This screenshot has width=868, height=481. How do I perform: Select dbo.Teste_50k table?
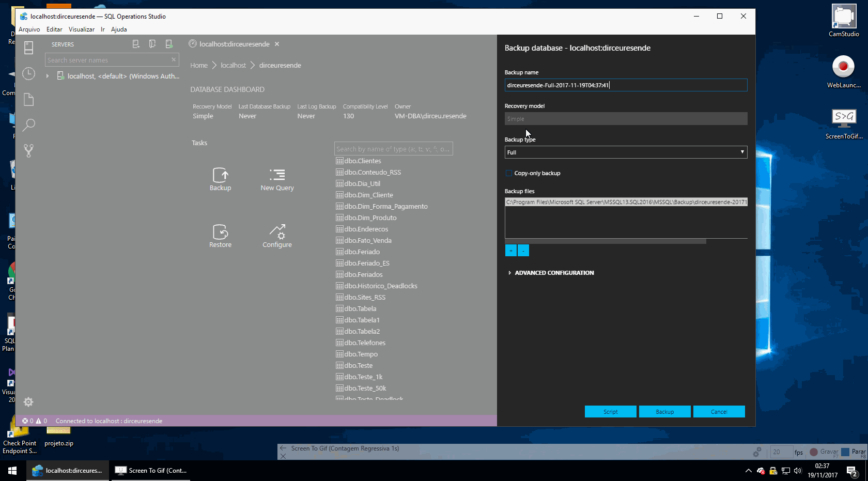[x=365, y=389]
